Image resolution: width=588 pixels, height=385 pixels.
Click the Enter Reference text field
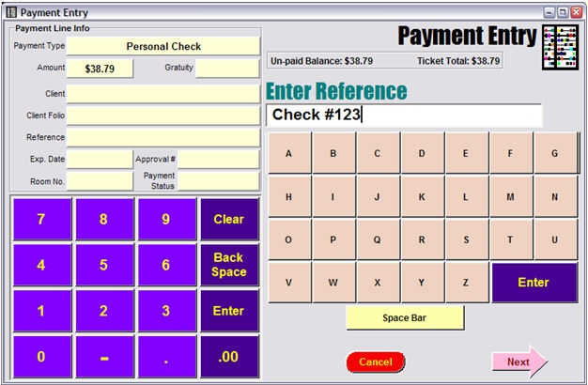click(x=404, y=115)
